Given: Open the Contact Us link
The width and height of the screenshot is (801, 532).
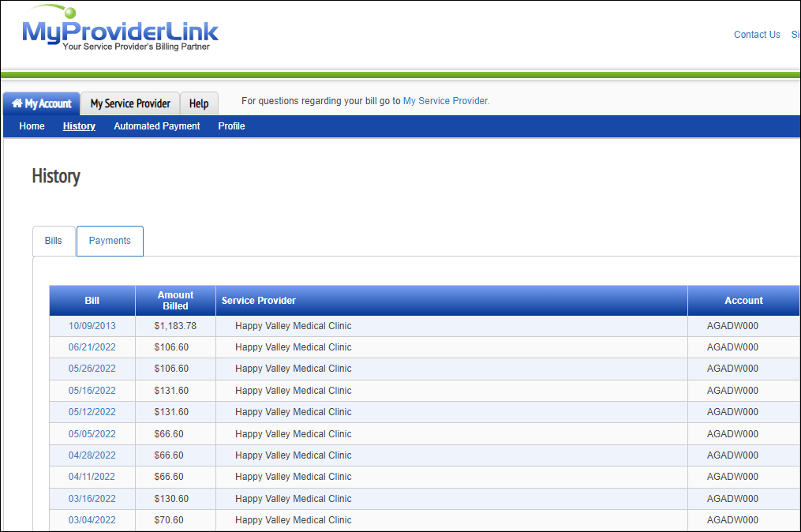Looking at the screenshot, I should point(757,34).
